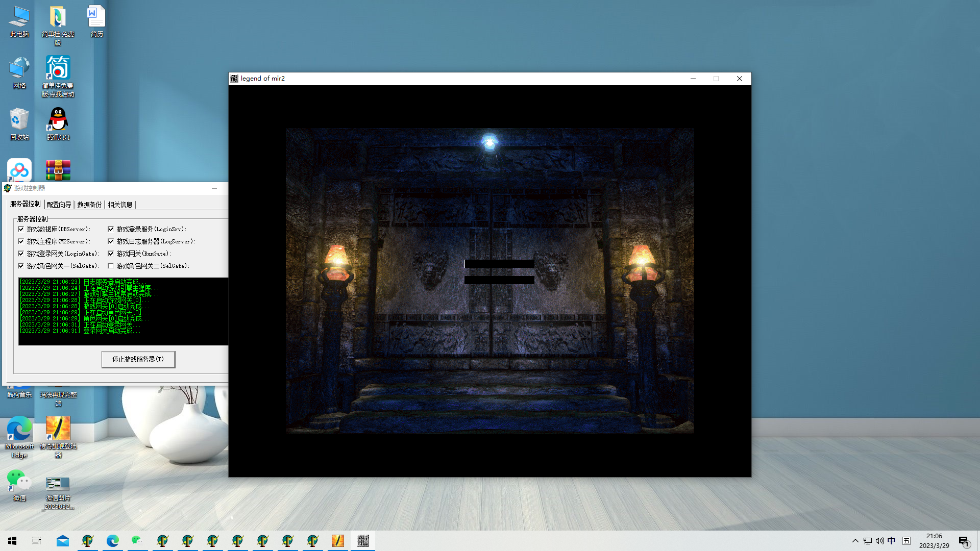
Task: Open Task View on the taskbar
Action: point(37,541)
